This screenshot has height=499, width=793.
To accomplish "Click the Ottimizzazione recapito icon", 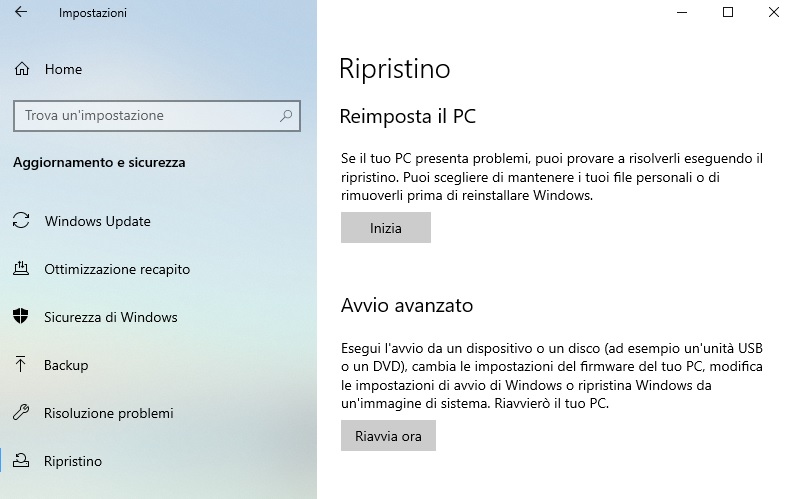I will coord(21,269).
